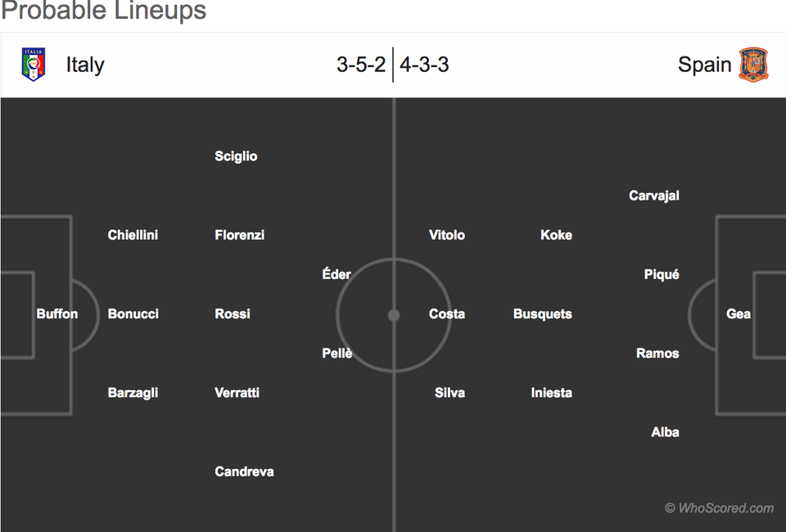Click the WhoScored.com copyright watermark
The height and width of the screenshot is (532, 786).
pos(719,508)
